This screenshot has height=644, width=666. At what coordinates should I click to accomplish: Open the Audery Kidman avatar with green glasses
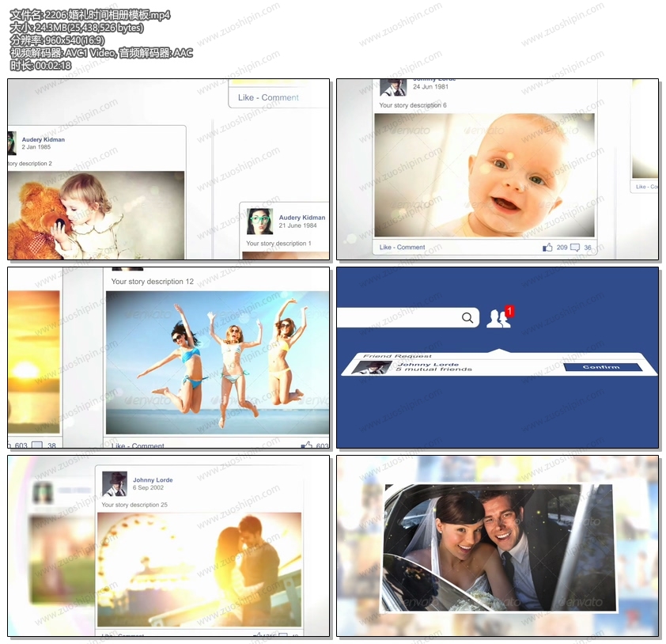(x=259, y=222)
